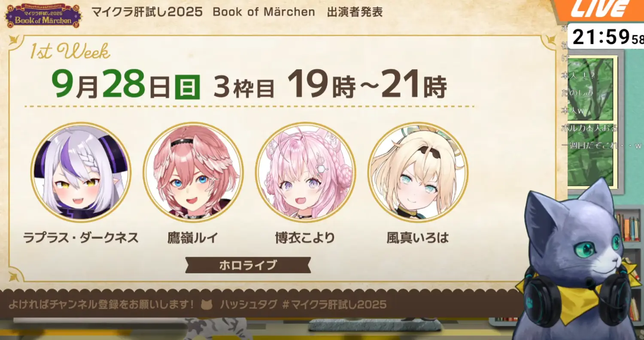This screenshot has height=340, width=644.
Task: Click the ホロライブ ribbon banner
Action: tap(248, 265)
